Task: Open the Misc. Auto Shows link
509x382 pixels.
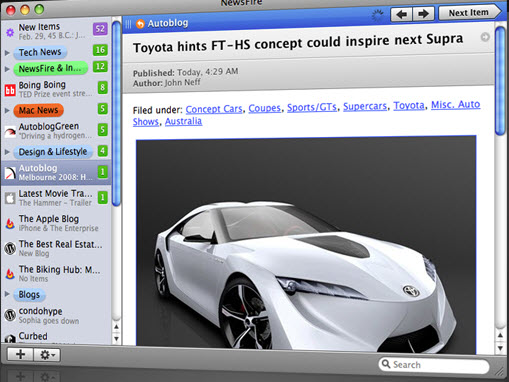Action: pos(455,105)
